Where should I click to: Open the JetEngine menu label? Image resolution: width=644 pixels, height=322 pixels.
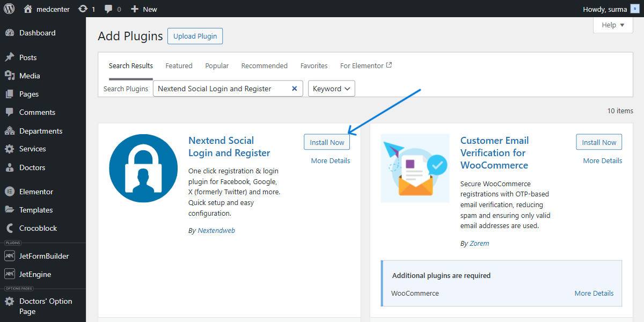tap(35, 274)
